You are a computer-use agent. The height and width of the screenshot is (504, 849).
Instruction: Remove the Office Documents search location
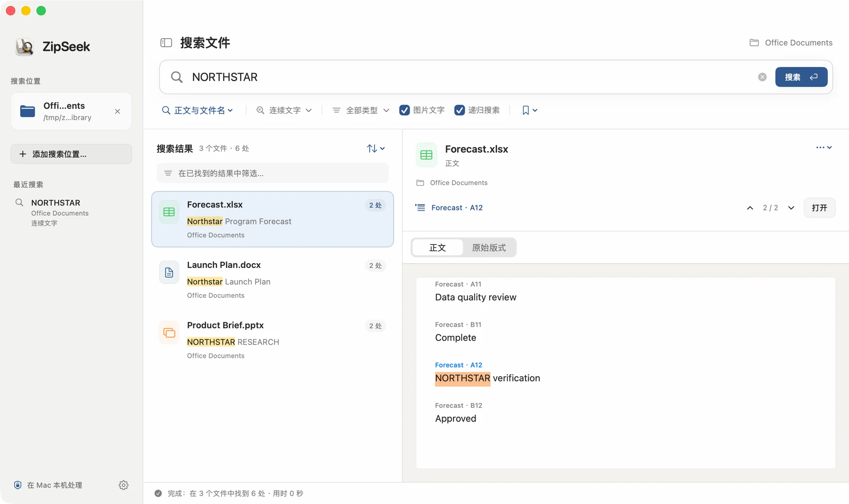click(x=117, y=111)
